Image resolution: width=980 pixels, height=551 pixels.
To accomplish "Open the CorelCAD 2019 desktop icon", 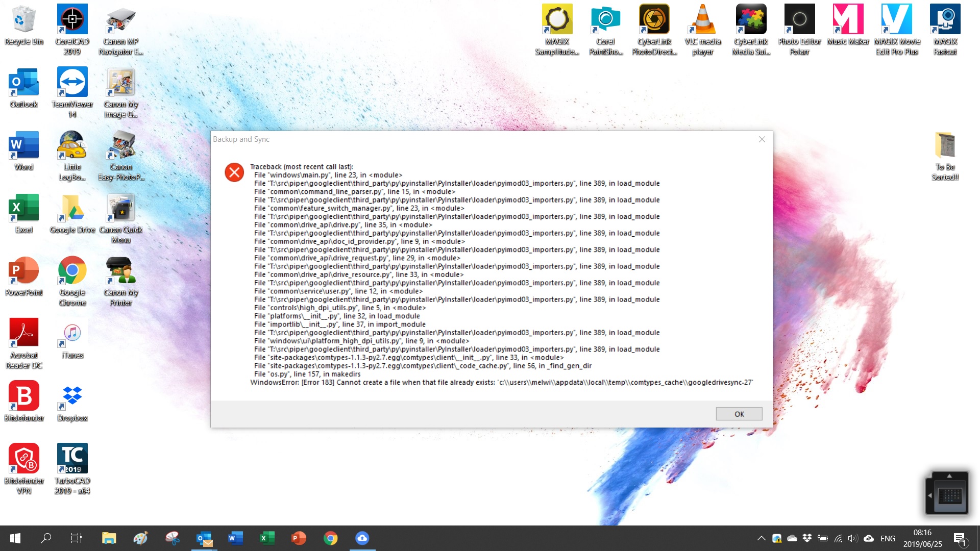I will pos(72,20).
